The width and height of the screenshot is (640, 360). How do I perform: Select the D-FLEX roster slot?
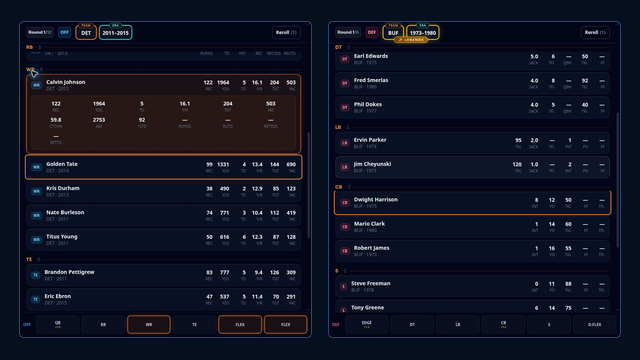pos(595,324)
